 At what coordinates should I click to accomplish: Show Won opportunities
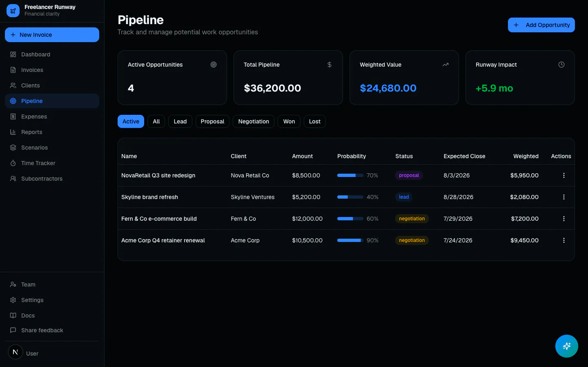coord(289,121)
